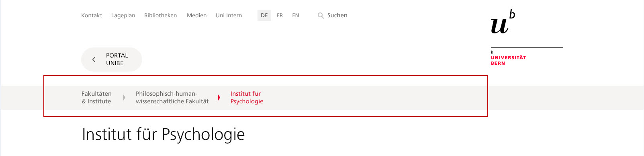
Task: Go back to Portal UNIBE
Action: click(x=112, y=60)
